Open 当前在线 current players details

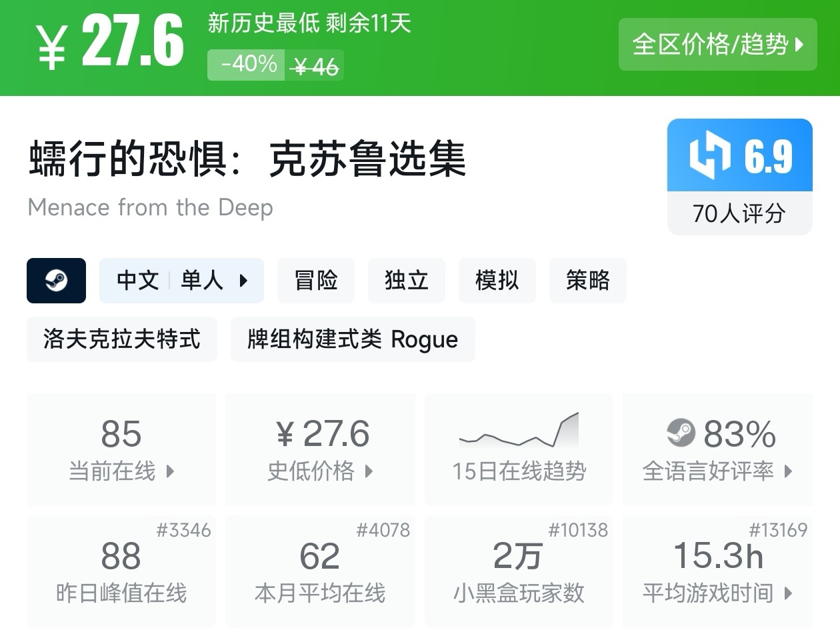121,449
